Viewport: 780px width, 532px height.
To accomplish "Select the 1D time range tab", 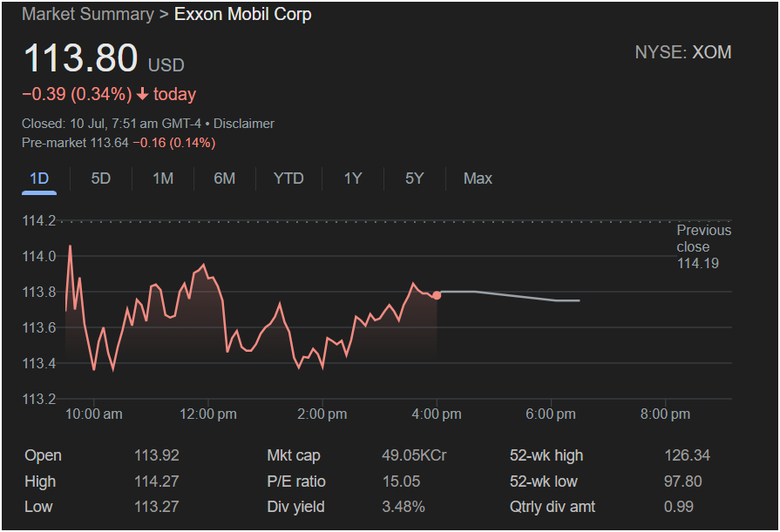I will (x=39, y=178).
